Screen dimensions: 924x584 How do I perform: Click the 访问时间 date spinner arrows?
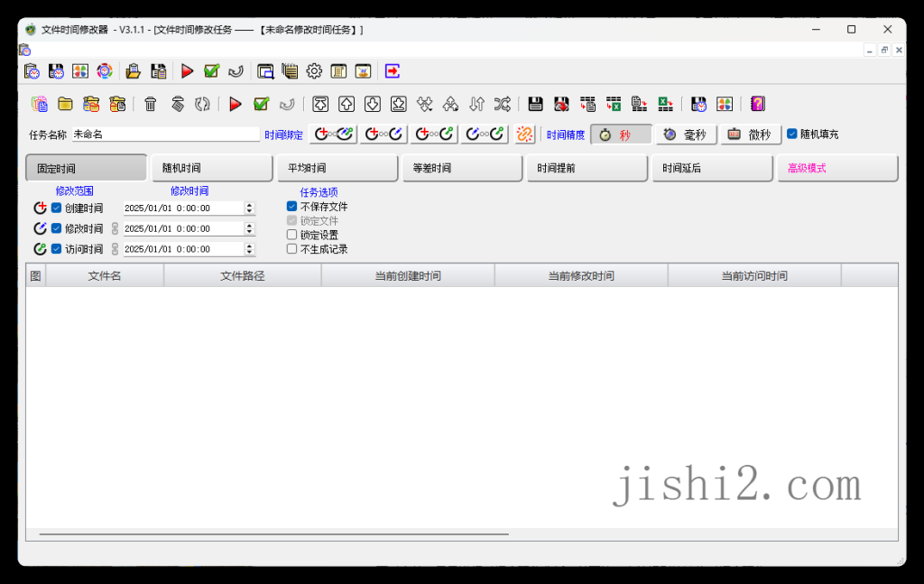click(x=249, y=249)
